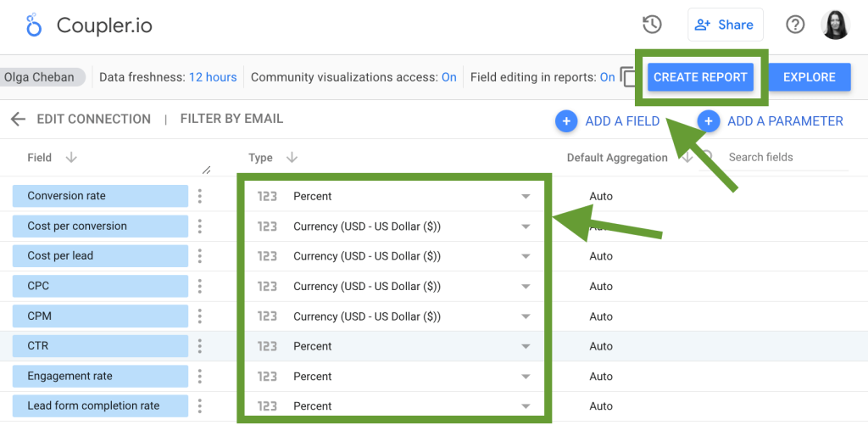Go back using the left arrow
The width and height of the screenshot is (868, 425).
tap(18, 120)
